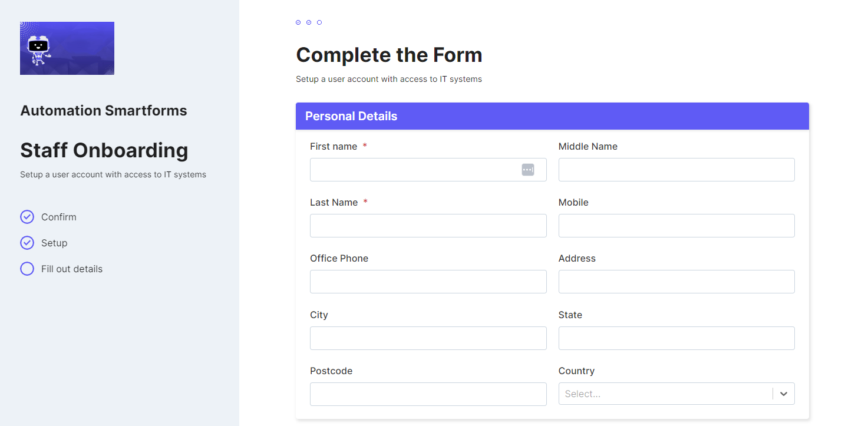
Task: Click into the Middle Name field
Action: pos(676,170)
